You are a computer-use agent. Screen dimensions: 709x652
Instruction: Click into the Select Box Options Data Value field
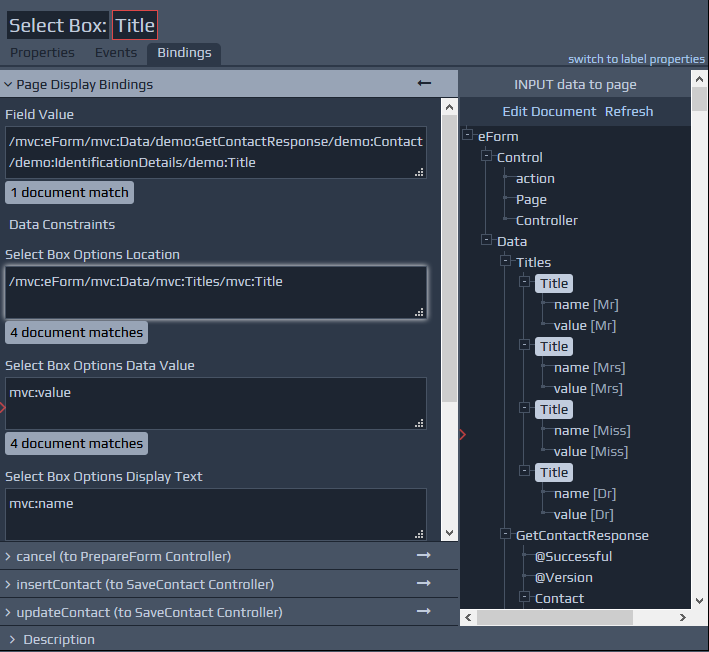pyautogui.click(x=216, y=403)
